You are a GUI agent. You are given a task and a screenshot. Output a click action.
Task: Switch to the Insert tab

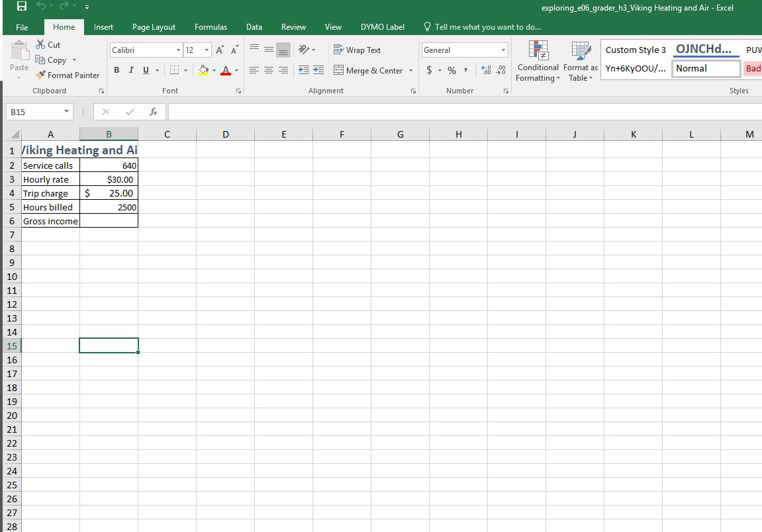click(x=103, y=27)
